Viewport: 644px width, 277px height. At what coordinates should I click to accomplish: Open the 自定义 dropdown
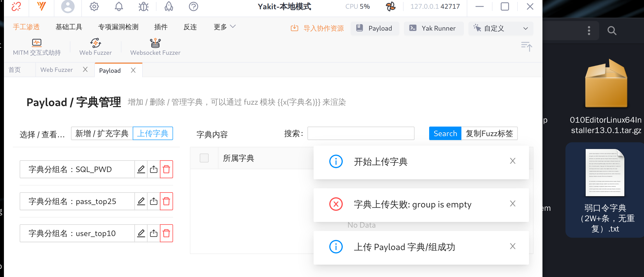[501, 28]
